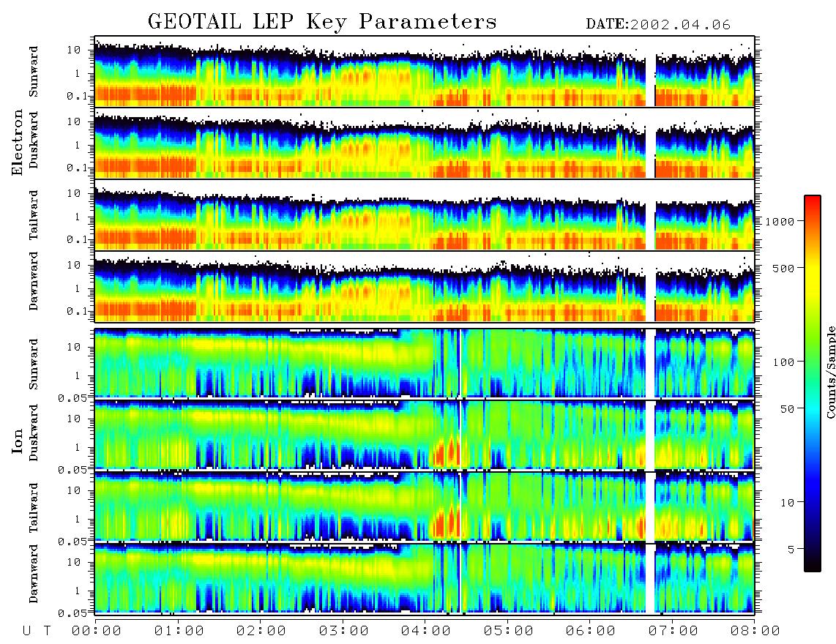Screen dimensions: 836x644
Task: Select the 06:00 time axis label
Action: [x=591, y=631]
